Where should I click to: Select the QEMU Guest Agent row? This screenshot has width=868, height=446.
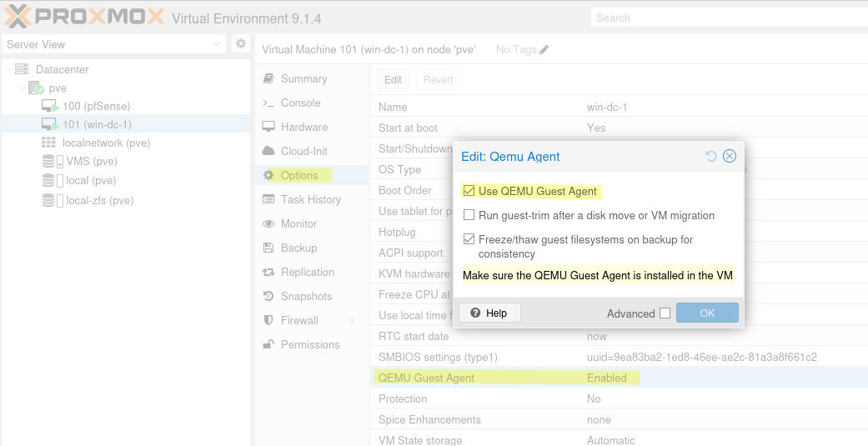(619, 378)
